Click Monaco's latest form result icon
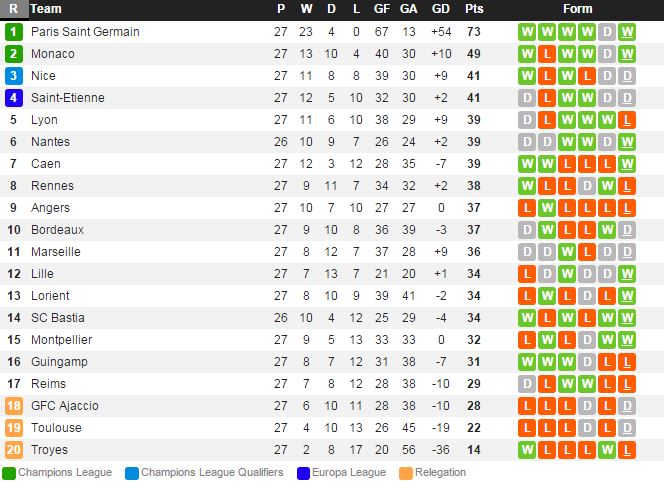This screenshot has height=497, width=664. (x=627, y=54)
